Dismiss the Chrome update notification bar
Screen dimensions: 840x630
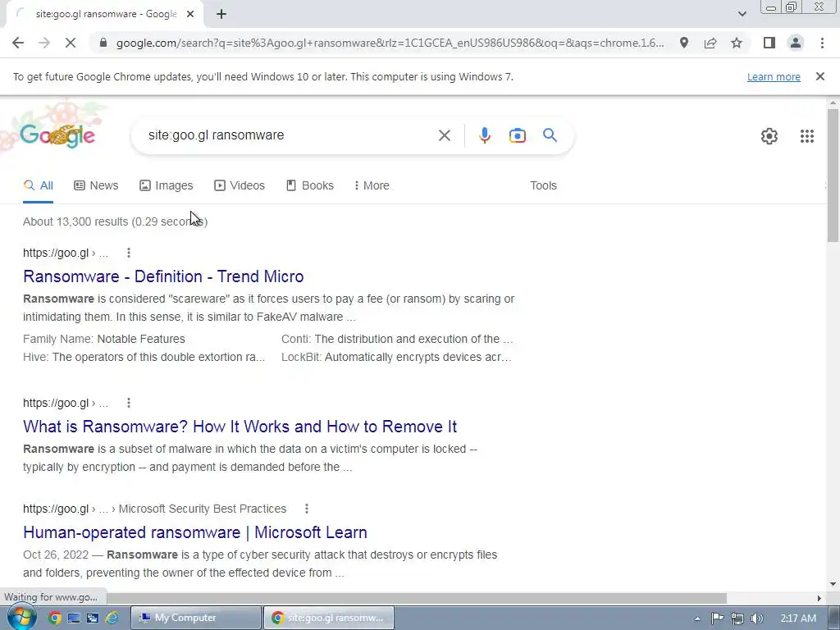click(x=820, y=76)
